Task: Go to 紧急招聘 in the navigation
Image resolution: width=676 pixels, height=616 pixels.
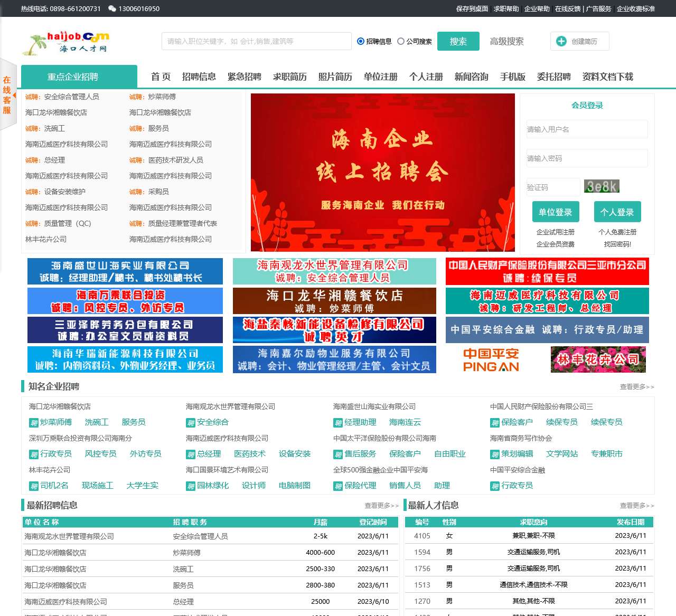Action: click(x=245, y=77)
